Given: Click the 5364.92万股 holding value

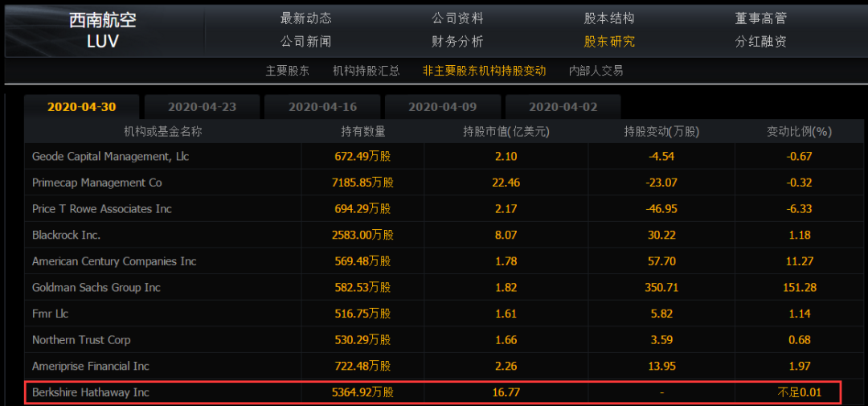Looking at the screenshot, I should (x=362, y=392).
